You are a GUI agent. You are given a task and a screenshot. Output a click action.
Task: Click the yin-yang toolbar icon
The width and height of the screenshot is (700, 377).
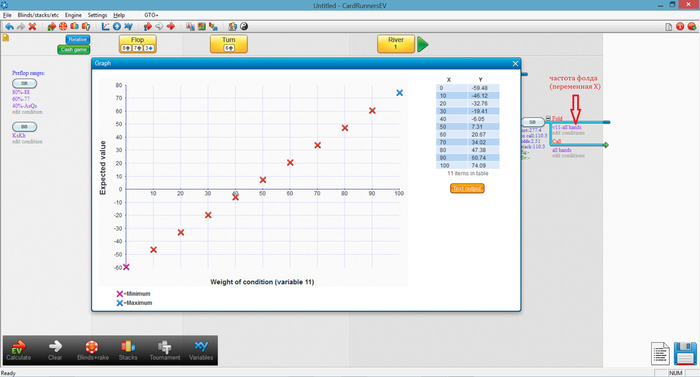tap(244, 27)
